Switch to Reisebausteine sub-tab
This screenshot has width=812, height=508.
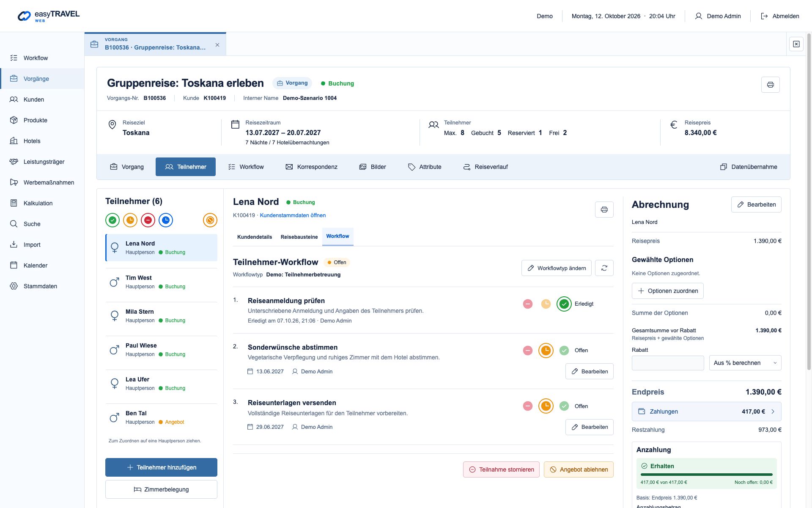[x=299, y=237]
